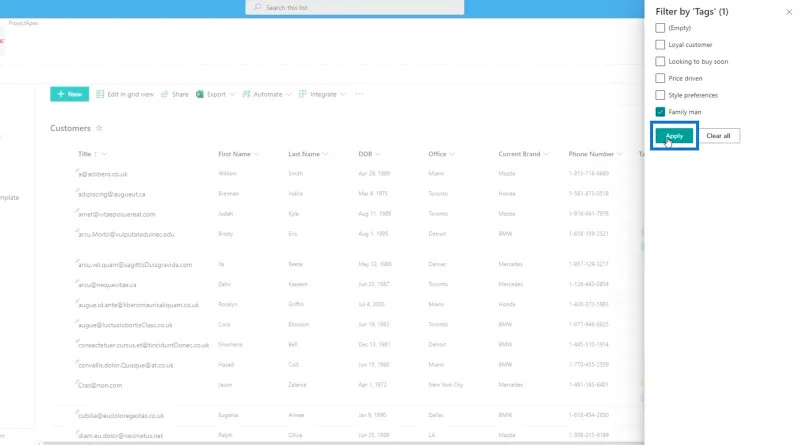Open the Export dropdown

(x=215, y=94)
